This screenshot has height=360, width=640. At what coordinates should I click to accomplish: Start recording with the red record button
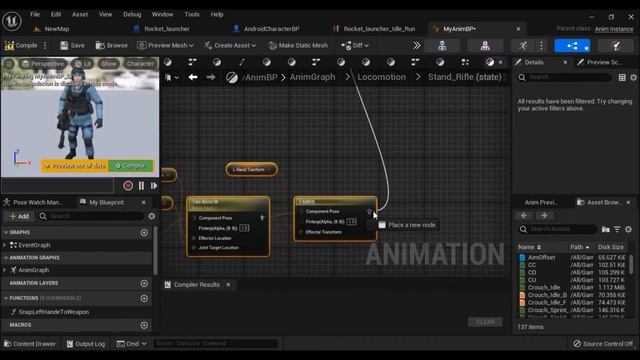pyautogui.click(x=128, y=186)
